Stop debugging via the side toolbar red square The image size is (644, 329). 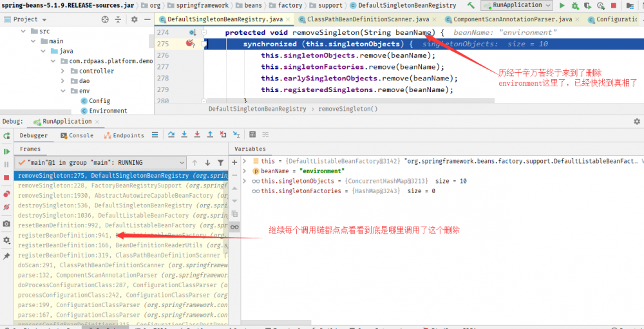[x=6, y=178]
